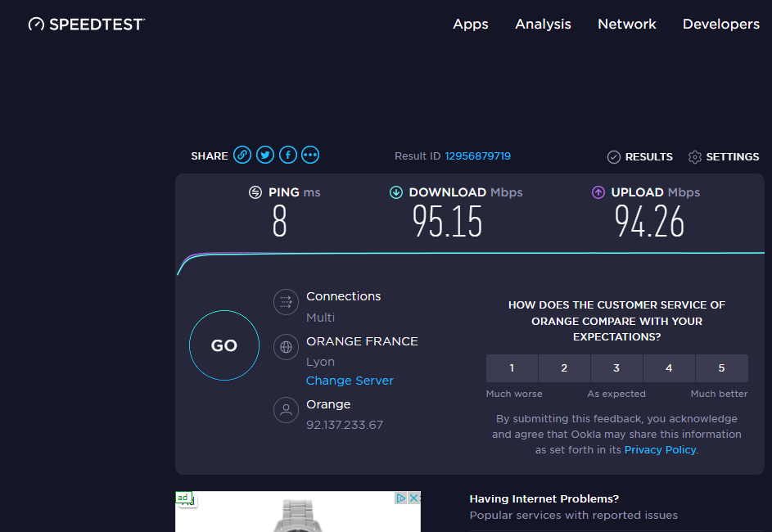The width and height of the screenshot is (772, 532).
Task: Rate customer service as 2
Action: [x=564, y=368]
